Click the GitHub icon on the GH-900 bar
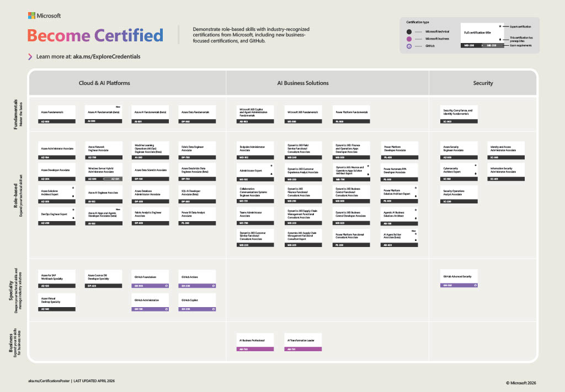 tap(167, 286)
